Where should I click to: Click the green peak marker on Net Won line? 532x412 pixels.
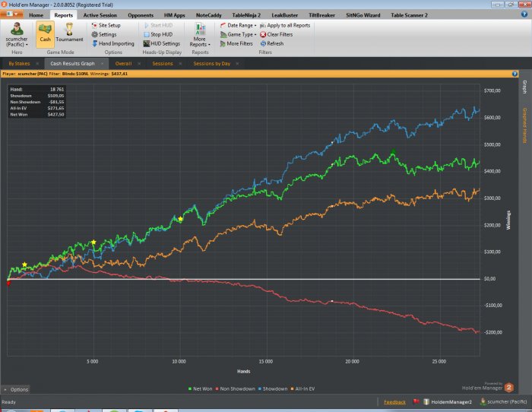[x=393, y=151]
